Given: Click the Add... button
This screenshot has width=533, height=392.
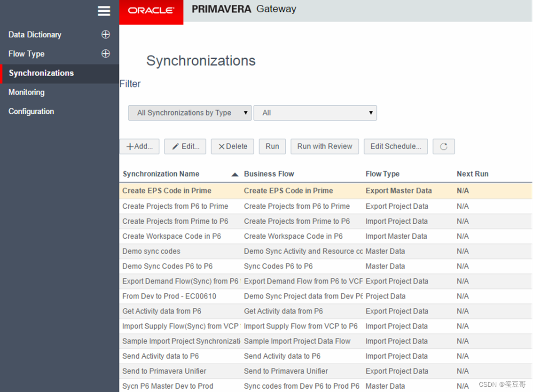Looking at the screenshot, I should coord(140,147).
